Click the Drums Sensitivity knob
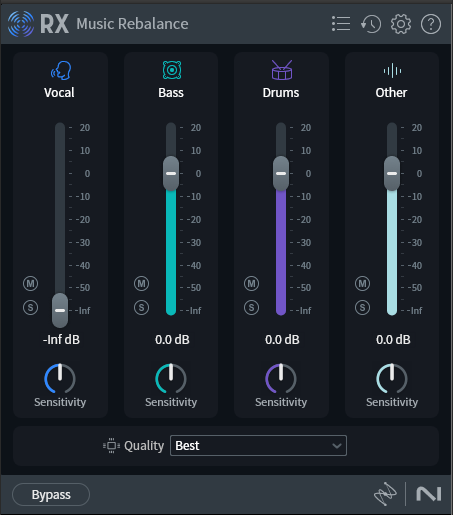 point(281,379)
